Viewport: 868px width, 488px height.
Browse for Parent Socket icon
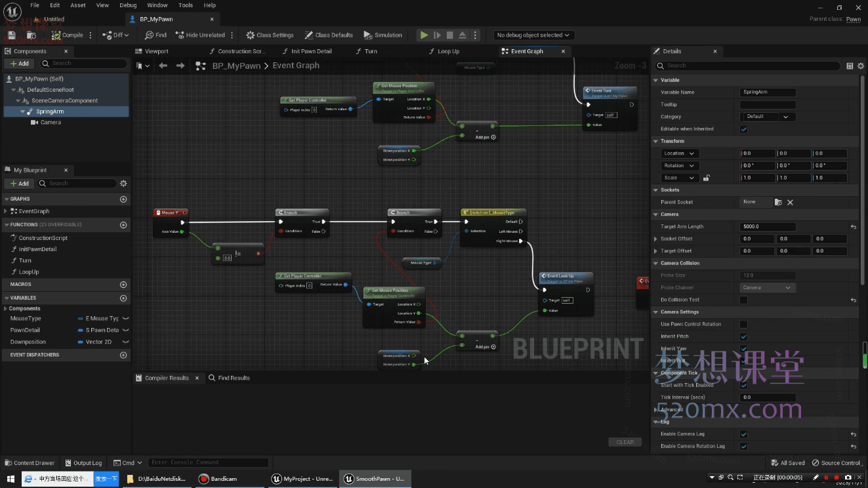pyautogui.click(x=778, y=203)
